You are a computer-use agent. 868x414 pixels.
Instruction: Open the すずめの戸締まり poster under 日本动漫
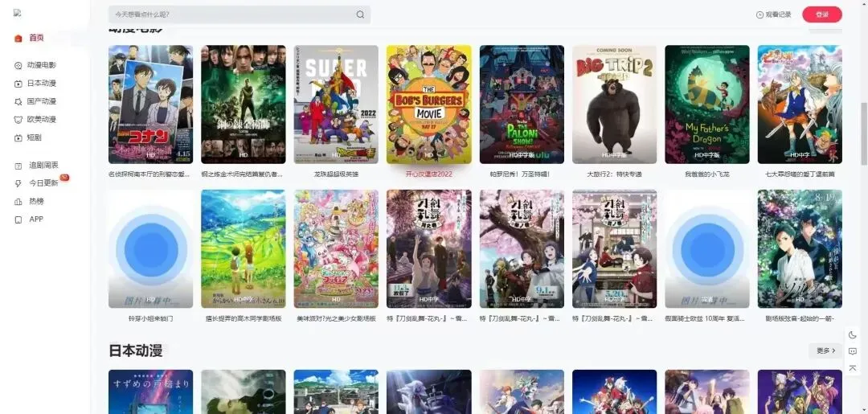pos(150,391)
